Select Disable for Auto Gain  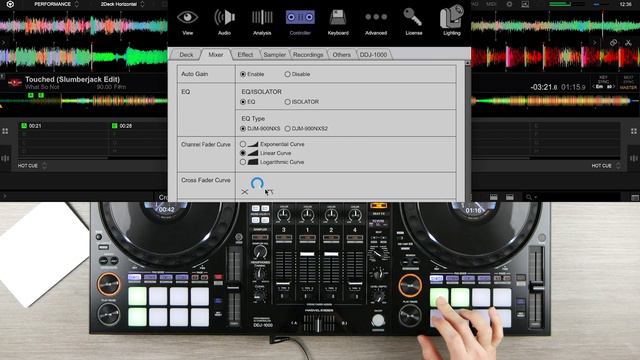[287, 74]
